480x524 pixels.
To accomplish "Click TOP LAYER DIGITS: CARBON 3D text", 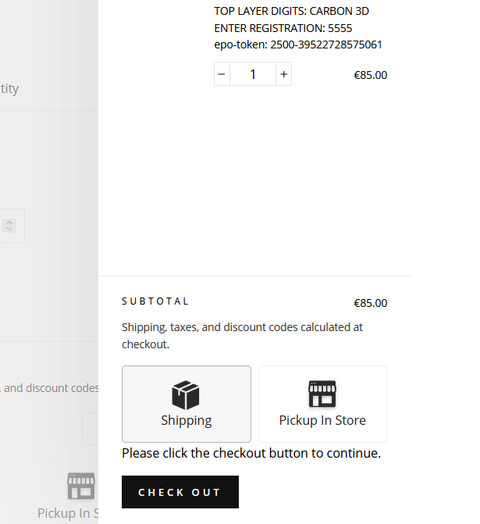I will pyautogui.click(x=291, y=11).
